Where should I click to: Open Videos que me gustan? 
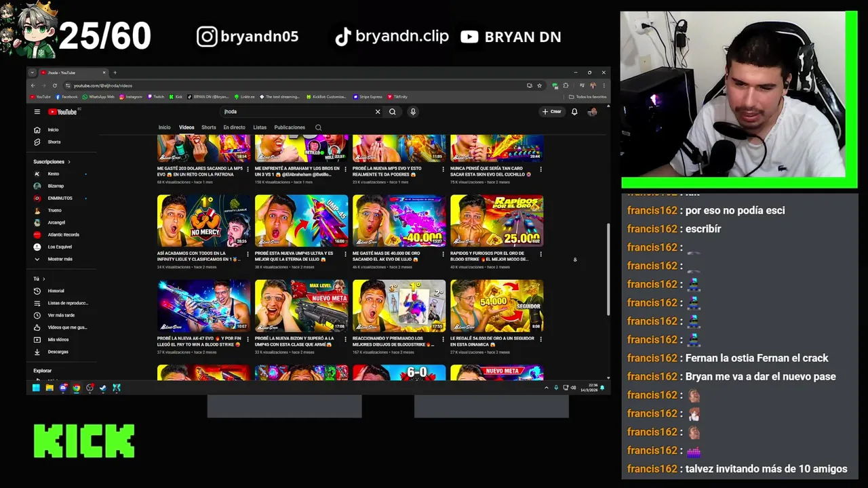pyautogui.click(x=60, y=327)
